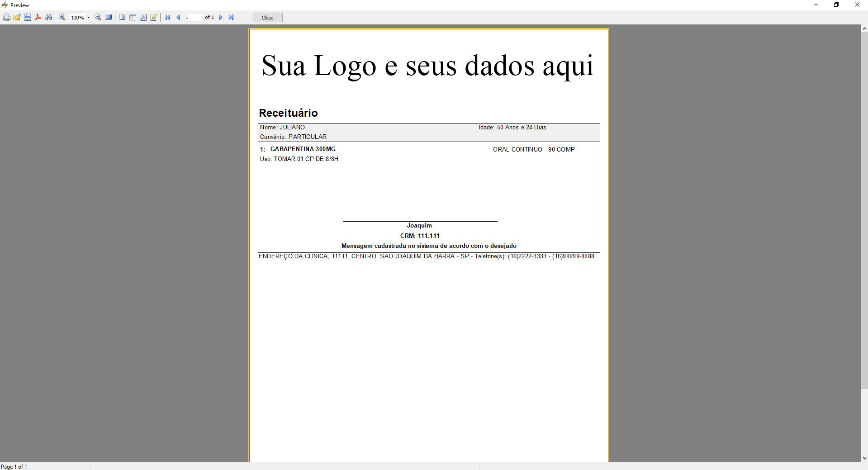The width and height of the screenshot is (868, 470).
Task: Click the Print icon in the toolbar
Action: tap(7, 18)
